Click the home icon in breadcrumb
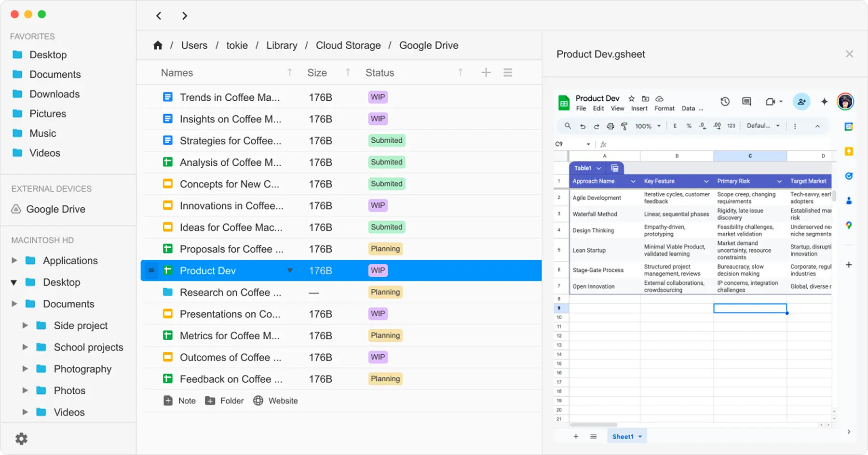 158,45
